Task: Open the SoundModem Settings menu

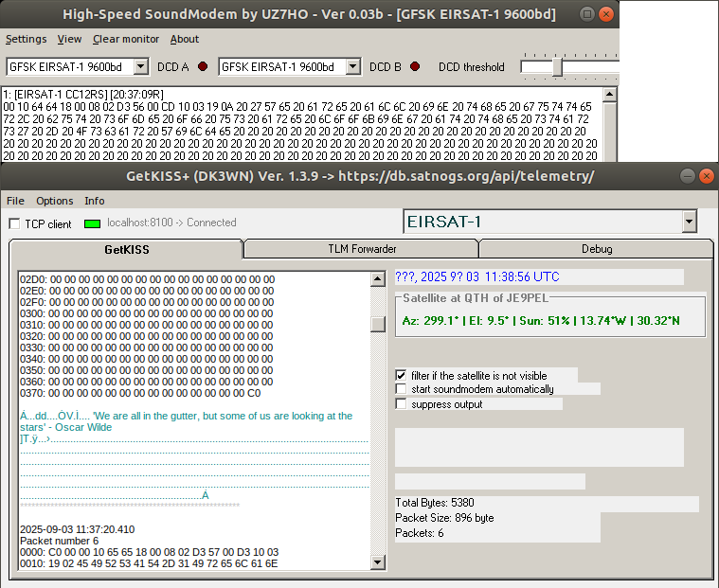Action: 26,39
